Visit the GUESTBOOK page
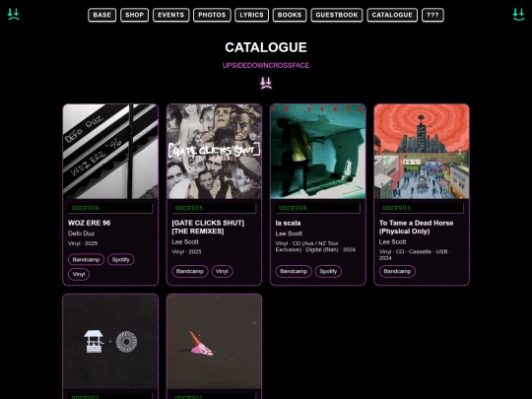Image resolution: width=532 pixels, height=399 pixels. [x=337, y=15]
